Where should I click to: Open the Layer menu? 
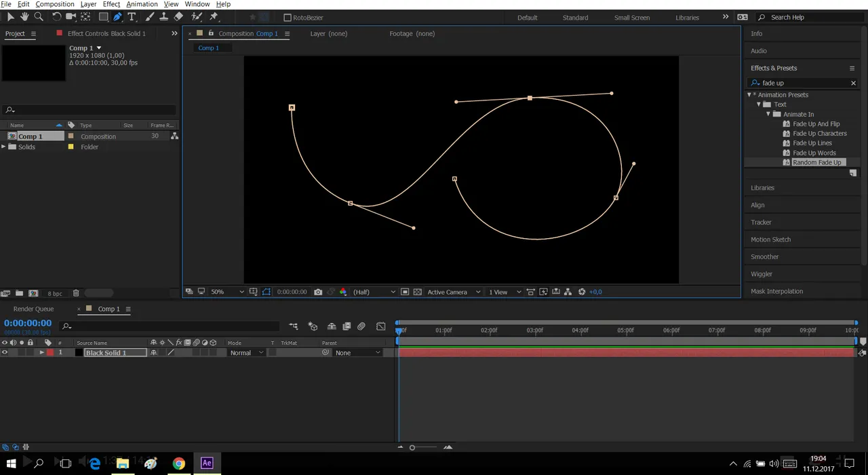point(88,4)
